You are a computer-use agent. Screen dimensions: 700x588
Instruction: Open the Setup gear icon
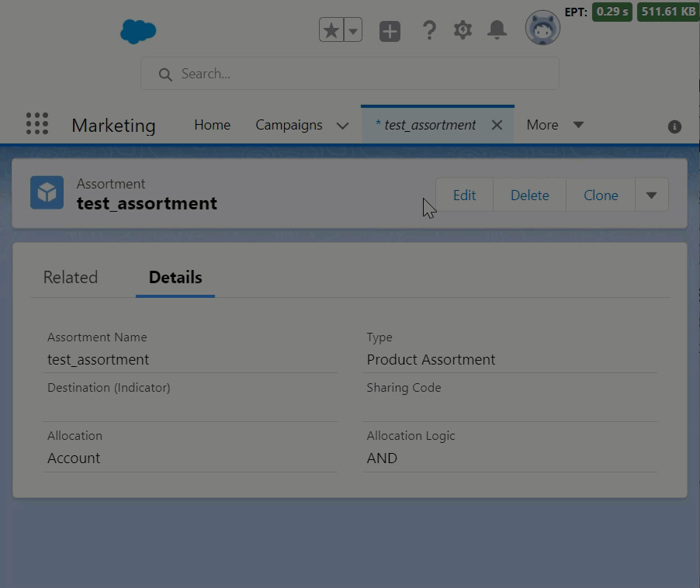pyautogui.click(x=463, y=30)
